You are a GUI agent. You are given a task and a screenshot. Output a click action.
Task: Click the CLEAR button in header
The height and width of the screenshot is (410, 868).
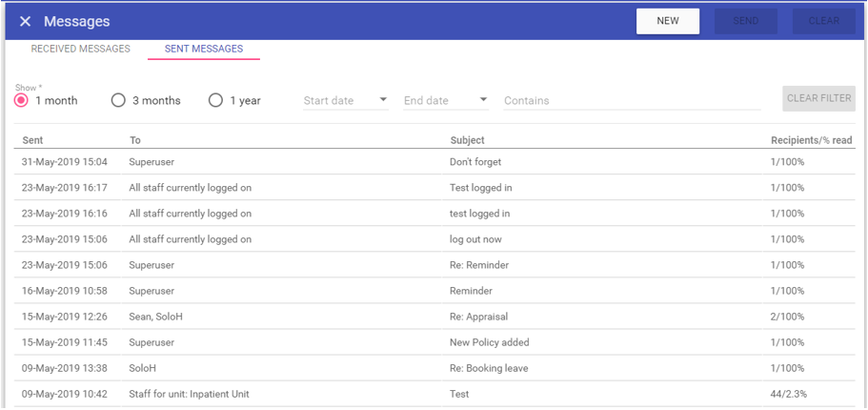click(x=823, y=21)
